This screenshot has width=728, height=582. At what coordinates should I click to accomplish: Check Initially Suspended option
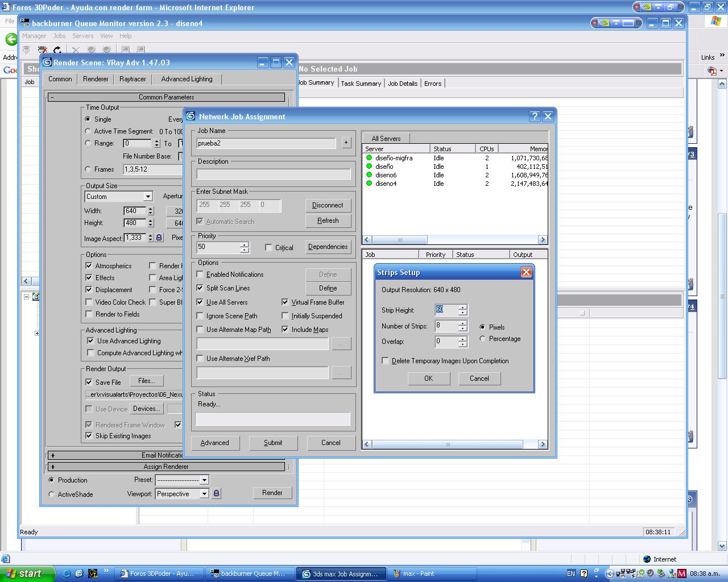tap(285, 316)
